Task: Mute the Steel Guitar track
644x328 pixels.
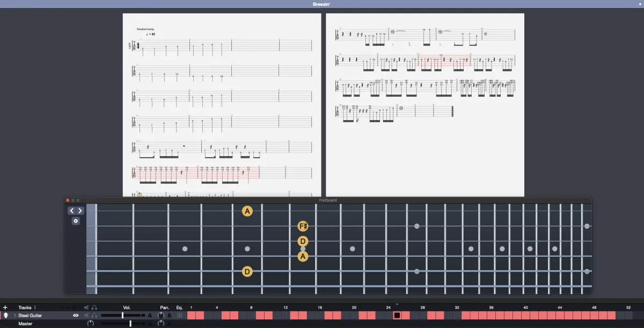Action: [x=86, y=316]
